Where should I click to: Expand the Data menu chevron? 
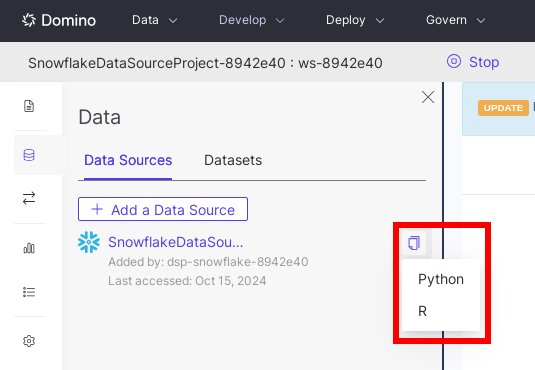173,21
